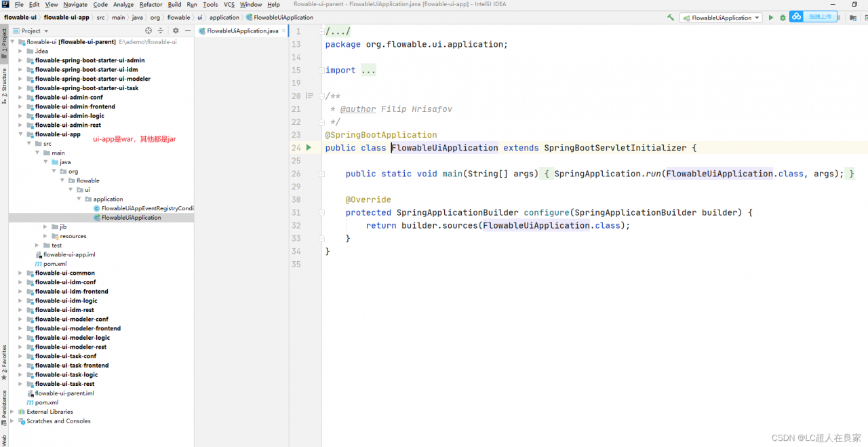Open the Tools menu

point(210,5)
